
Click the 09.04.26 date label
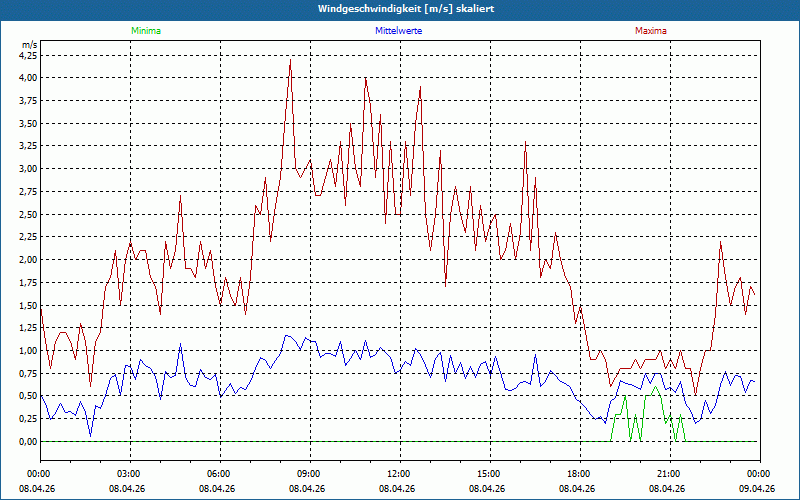click(757, 488)
